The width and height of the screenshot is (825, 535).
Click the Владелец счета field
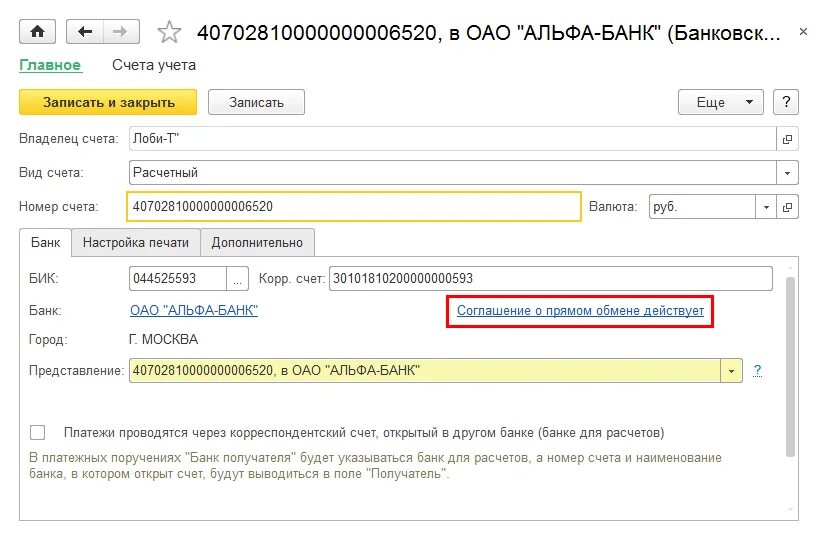pyautogui.click(x=452, y=139)
